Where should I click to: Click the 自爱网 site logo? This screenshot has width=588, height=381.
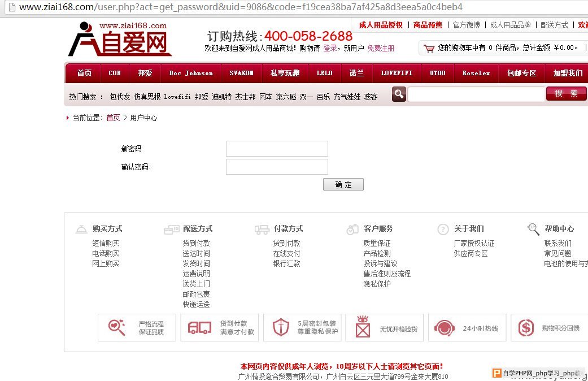click(120, 39)
